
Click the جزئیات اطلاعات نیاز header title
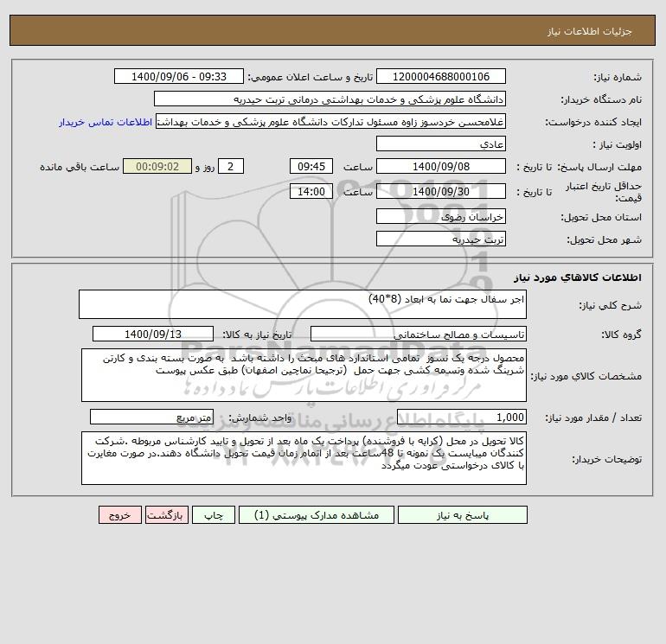[x=590, y=31]
